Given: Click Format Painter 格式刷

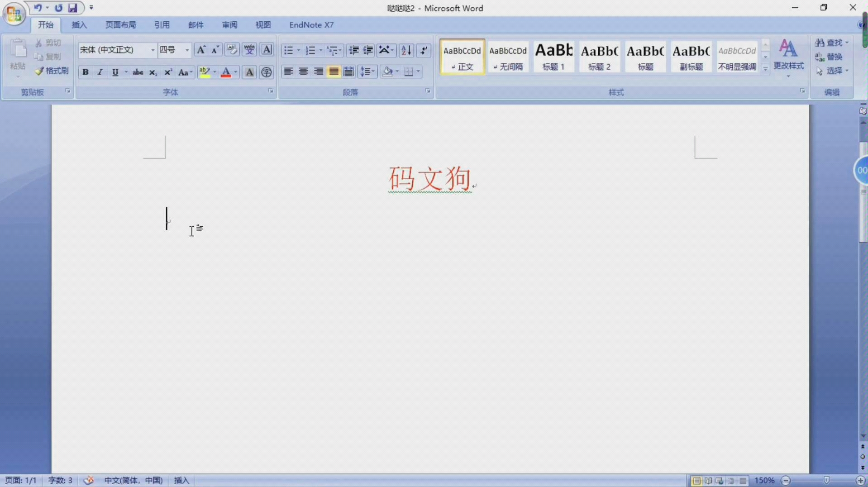Looking at the screenshot, I should coord(52,71).
